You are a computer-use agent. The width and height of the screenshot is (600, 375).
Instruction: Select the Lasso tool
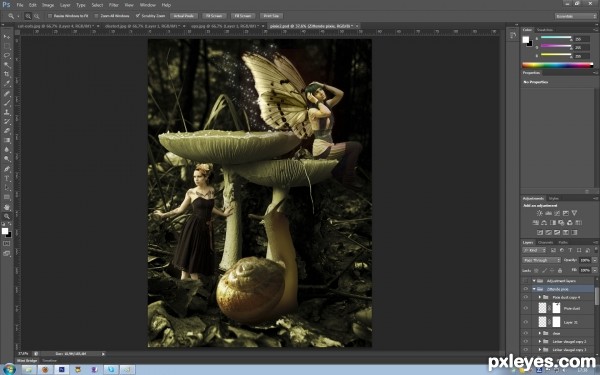(x=7, y=55)
